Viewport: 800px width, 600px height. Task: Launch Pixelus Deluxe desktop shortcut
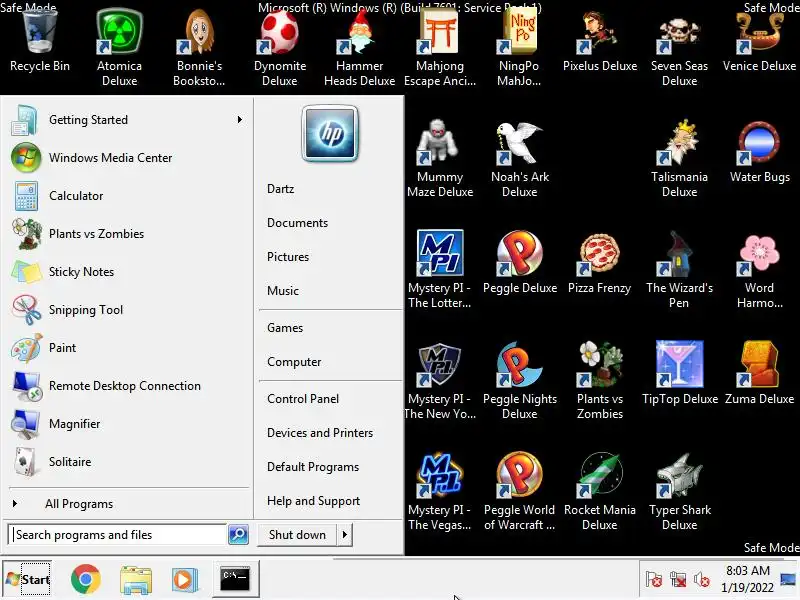[599, 43]
